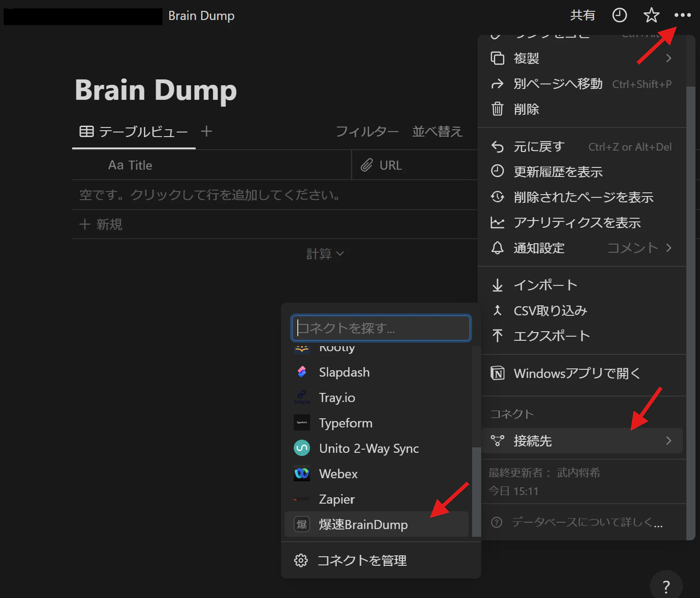Open データベースについて詳しく help link

tap(582, 522)
